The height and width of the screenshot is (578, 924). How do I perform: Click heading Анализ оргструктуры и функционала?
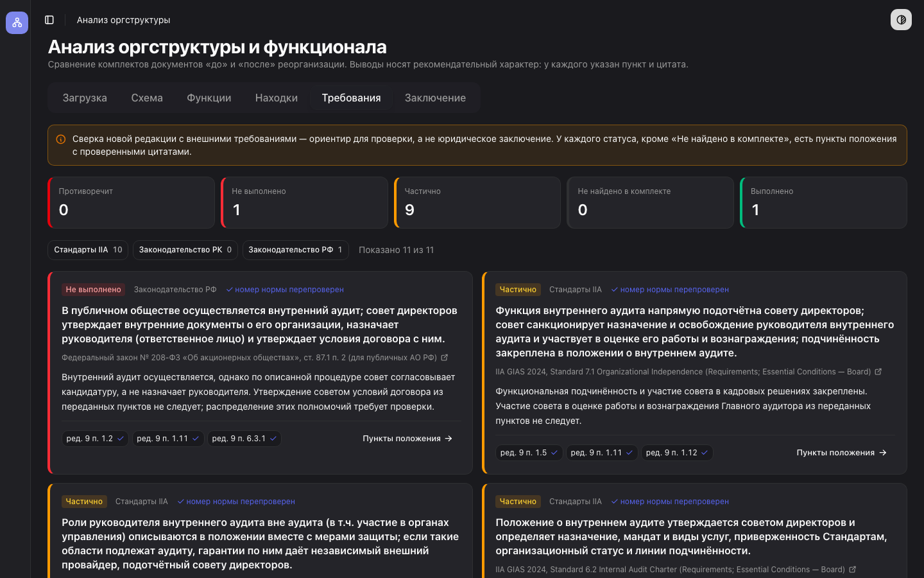coord(217,47)
